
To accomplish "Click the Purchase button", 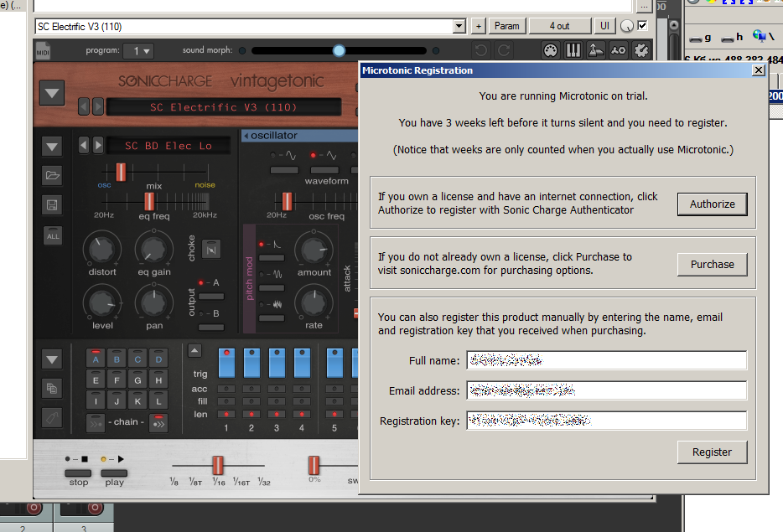I will point(712,265).
